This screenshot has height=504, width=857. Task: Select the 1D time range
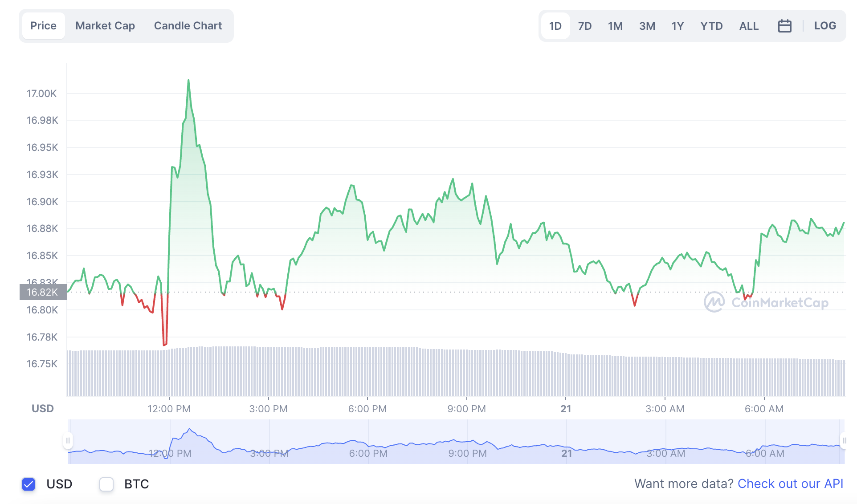click(x=555, y=26)
